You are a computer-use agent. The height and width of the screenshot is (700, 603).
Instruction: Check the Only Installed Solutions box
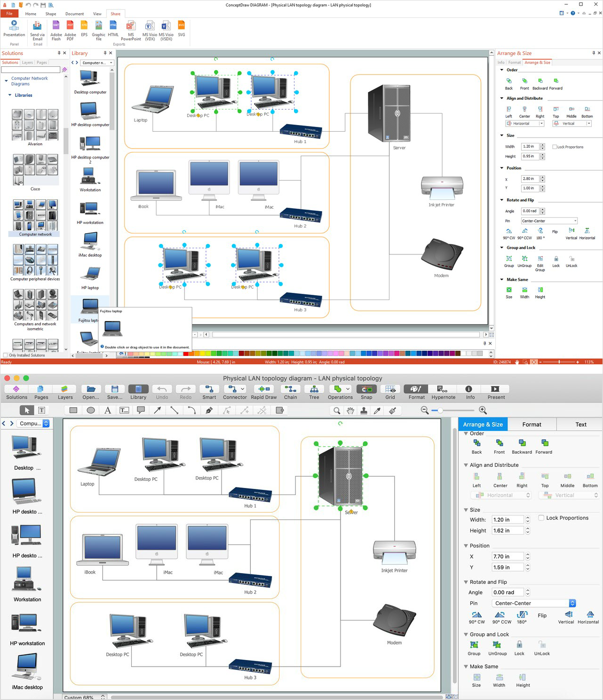pyautogui.click(x=5, y=355)
